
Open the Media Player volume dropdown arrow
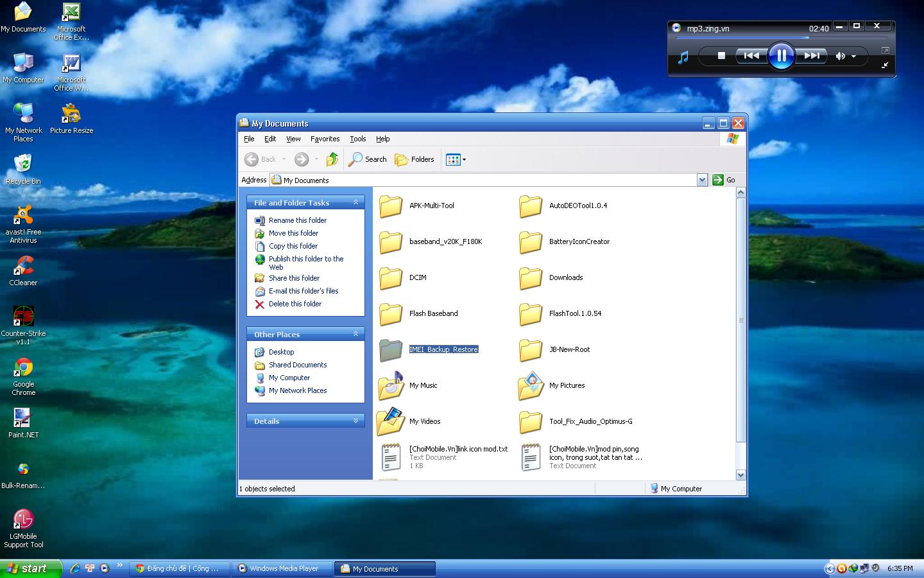(854, 57)
